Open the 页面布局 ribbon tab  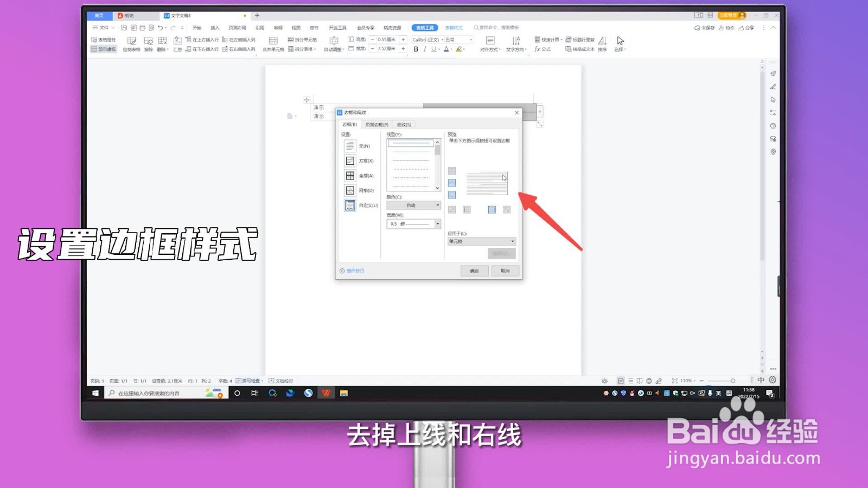[237, 28]
